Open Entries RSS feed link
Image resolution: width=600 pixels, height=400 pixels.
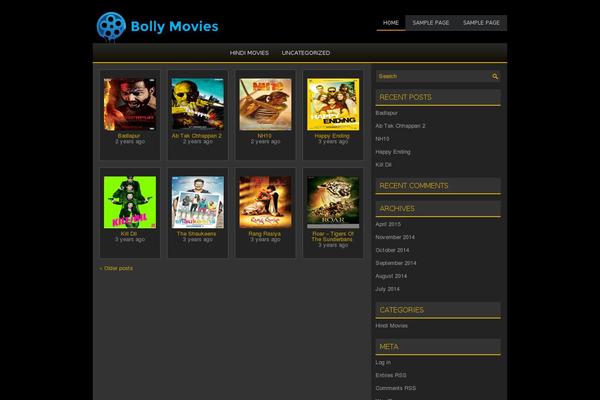(391, 375)
